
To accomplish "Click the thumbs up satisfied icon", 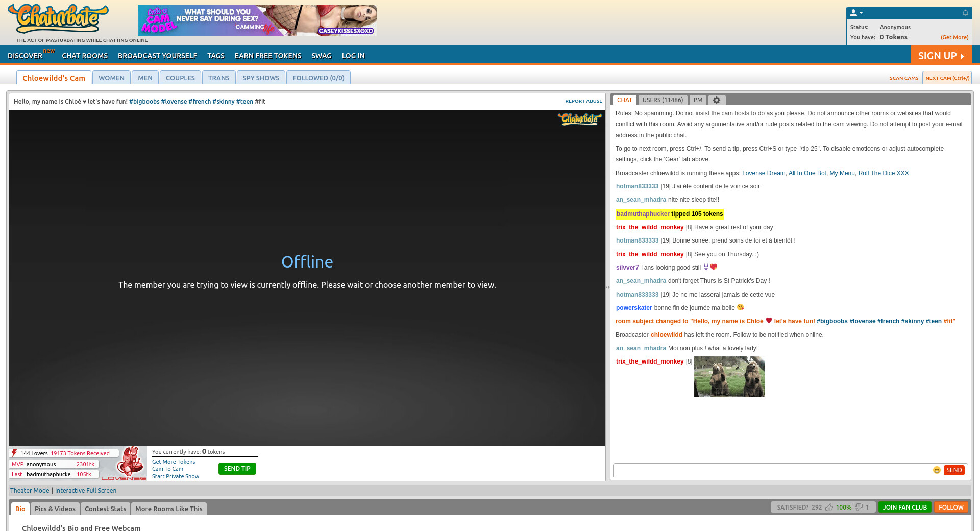I will (x=829, y=508).
